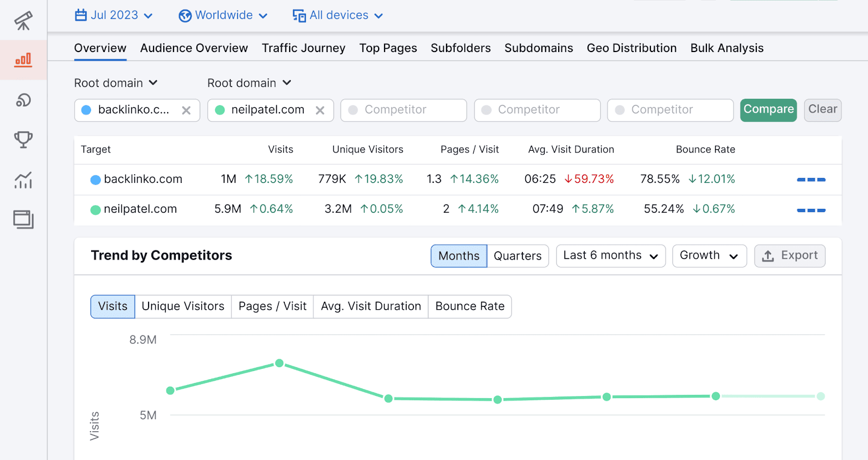Click the Visits column header

(280, 150)
